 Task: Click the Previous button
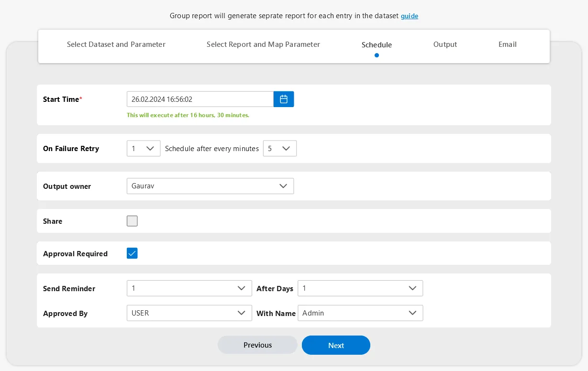pyautogui.click(x=257, y=345)
